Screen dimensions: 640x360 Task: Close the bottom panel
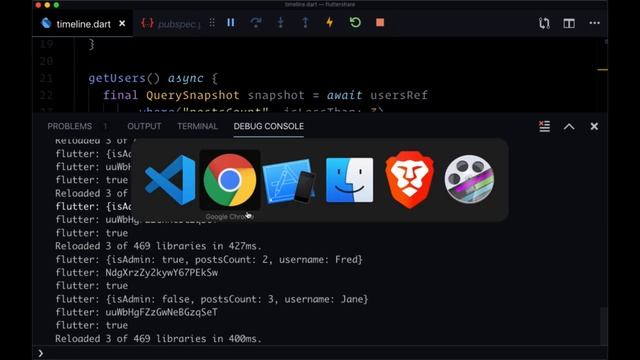pyautogui.click(x=594, y=127)
